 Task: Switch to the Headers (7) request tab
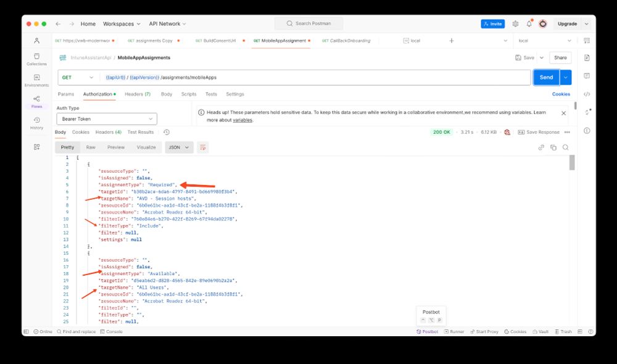[x=138, y=94]
